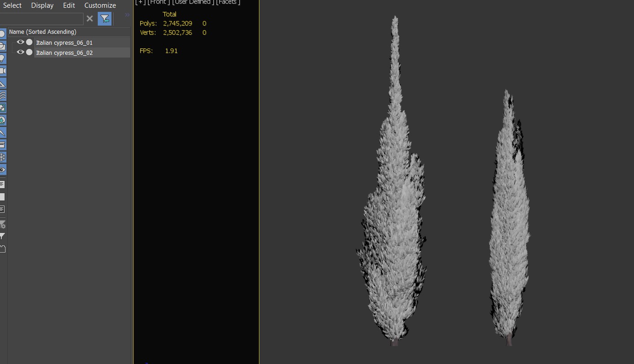Open the funnel-with-gear filter settings icon
This screenshot has height=364, width=634.
(x=2, y=224)
